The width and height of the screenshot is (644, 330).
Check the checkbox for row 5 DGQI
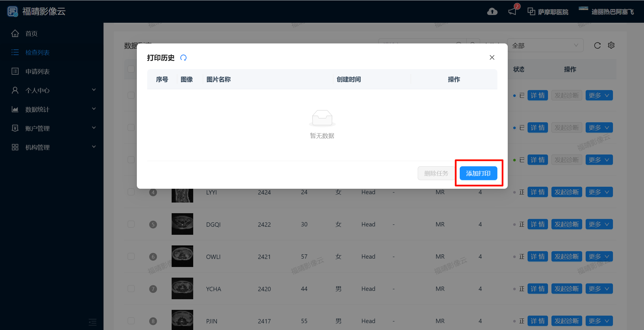[x=131, y=224]
